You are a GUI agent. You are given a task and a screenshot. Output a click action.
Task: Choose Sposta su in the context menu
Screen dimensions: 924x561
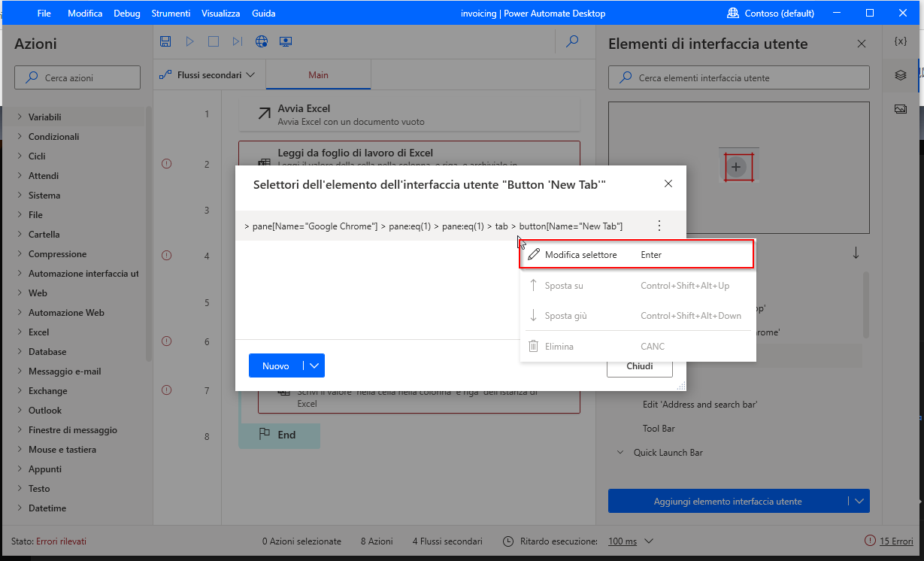tap(637, 286)
